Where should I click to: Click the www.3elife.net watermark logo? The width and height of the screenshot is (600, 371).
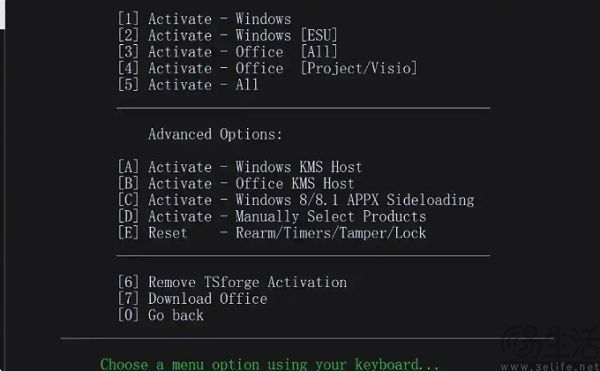click(550, 348)
